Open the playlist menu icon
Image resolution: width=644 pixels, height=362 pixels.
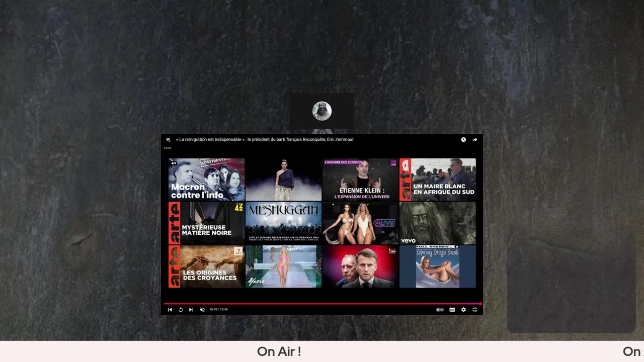[168, 140]
